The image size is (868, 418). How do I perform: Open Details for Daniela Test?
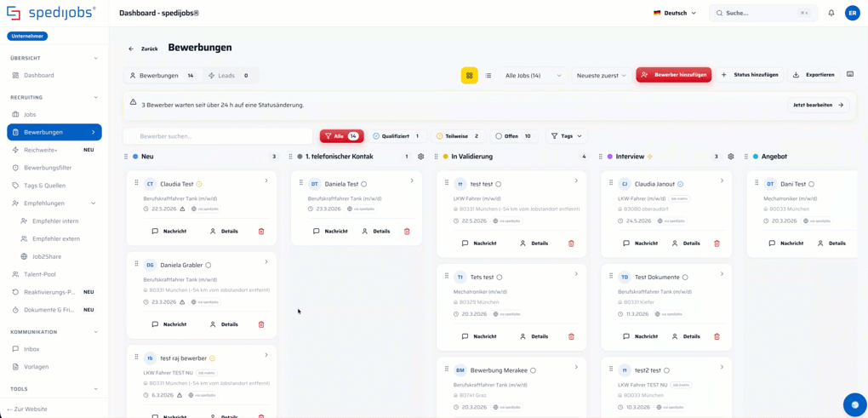click(375, 232)
